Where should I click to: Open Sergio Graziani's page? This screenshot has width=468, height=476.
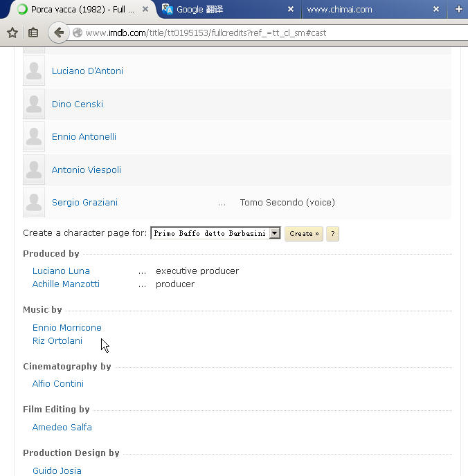(x=84, y=203)
